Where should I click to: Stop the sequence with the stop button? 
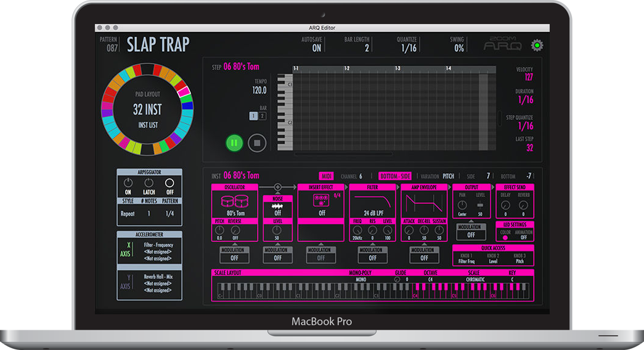click(257, 143)
